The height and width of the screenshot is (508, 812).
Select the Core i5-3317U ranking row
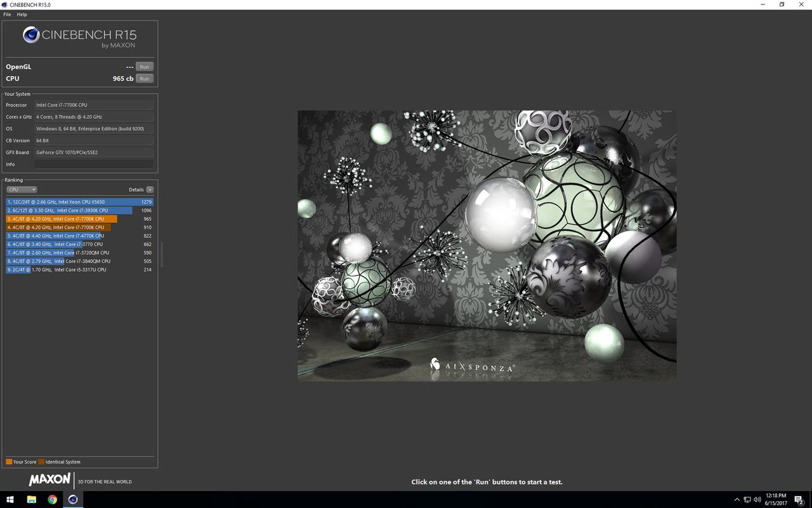[x=79, y=270]
